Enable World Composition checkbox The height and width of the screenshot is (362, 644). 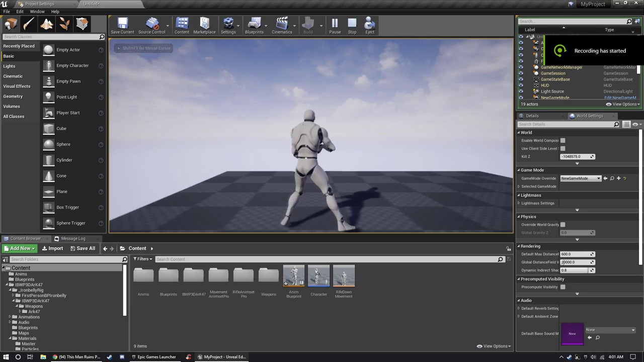click(x=562, y=141)
